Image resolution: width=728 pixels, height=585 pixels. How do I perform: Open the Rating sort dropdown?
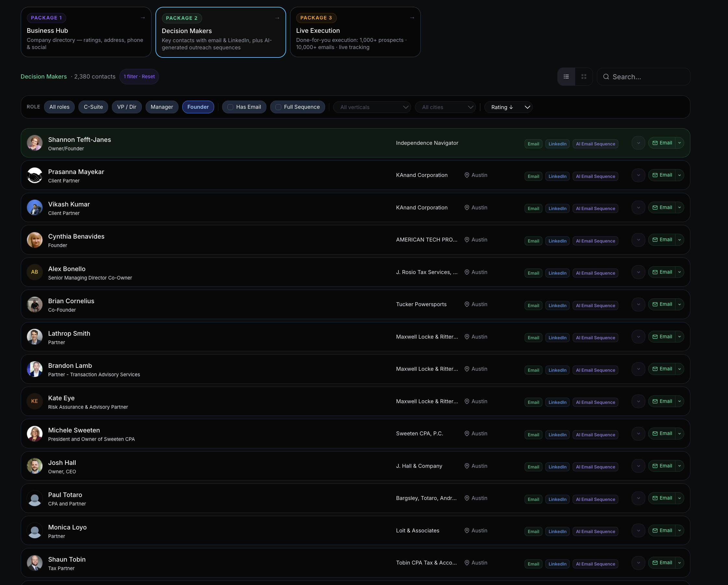(x=508, y=107)
